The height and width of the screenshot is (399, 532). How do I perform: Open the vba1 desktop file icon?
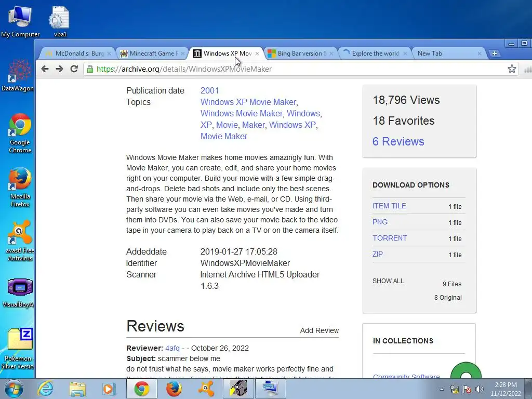[60, 22]
